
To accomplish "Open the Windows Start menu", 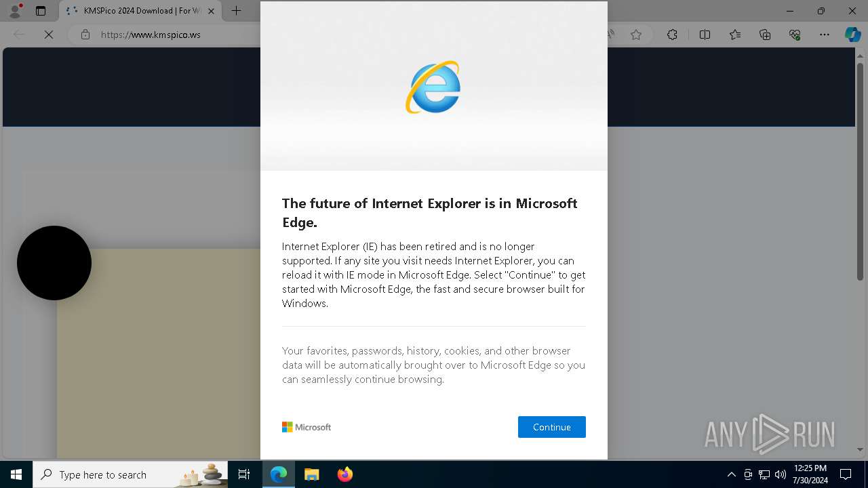I will tap(16, 474).
